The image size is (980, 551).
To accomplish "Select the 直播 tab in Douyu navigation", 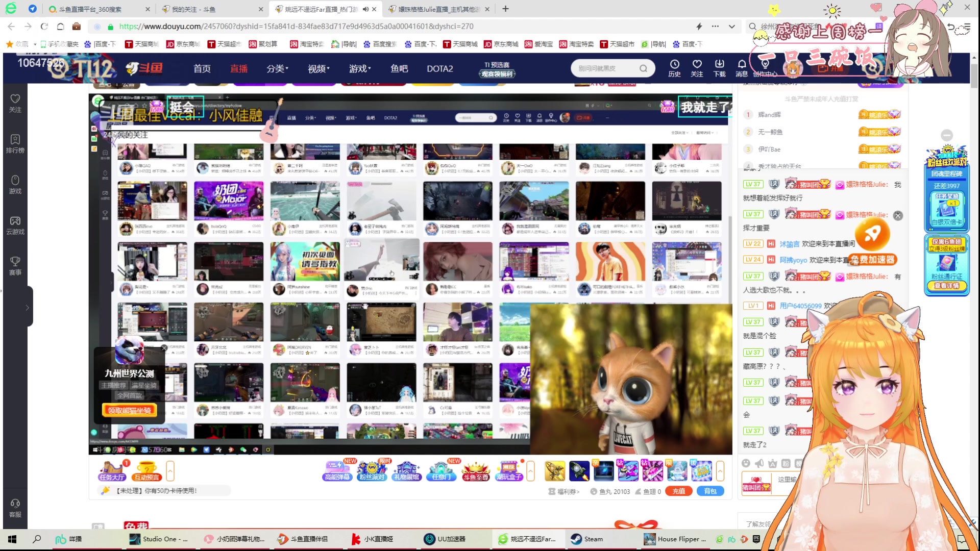I will pos(239,68).
